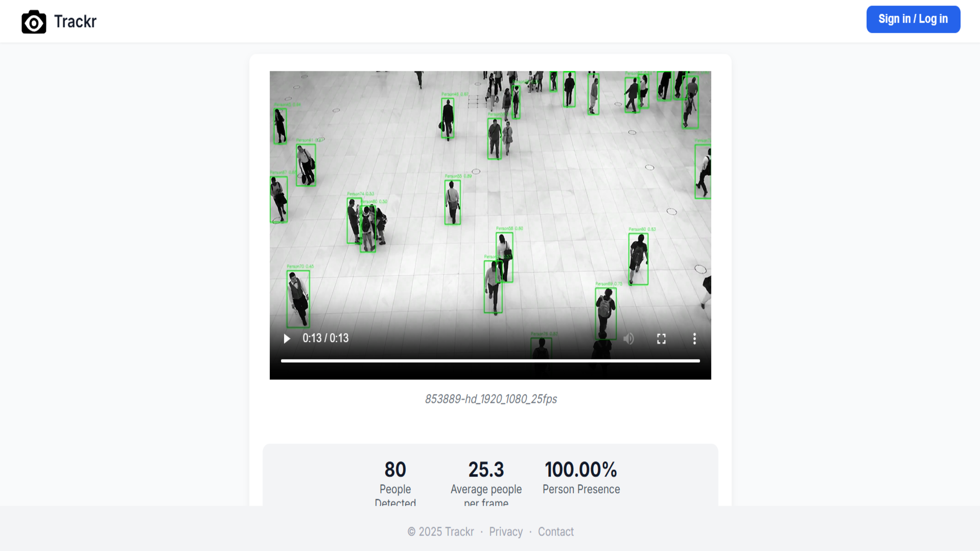
Task: Click the Person70 bounding box in video
Action: [x=298, y=299]
